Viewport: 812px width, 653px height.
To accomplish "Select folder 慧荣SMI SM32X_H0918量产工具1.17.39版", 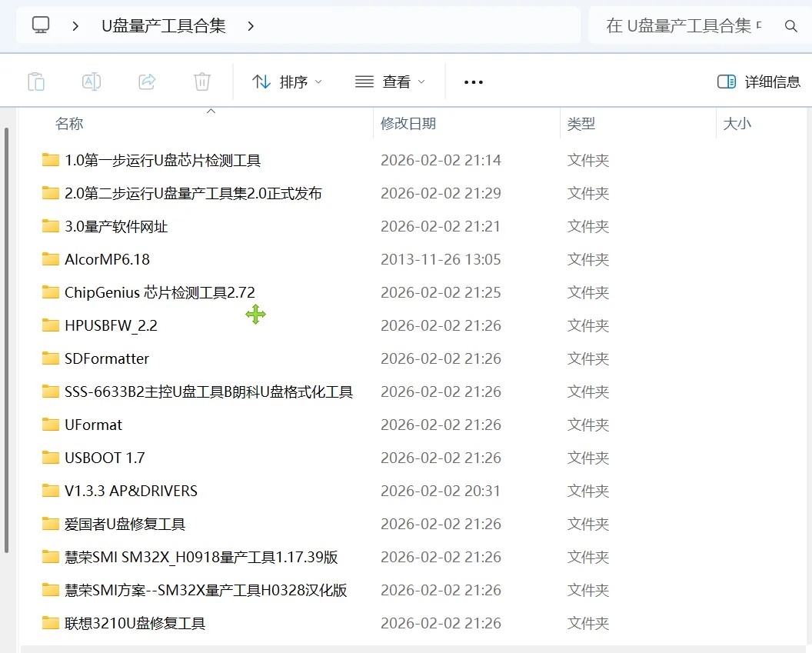I will coord(201,557).
